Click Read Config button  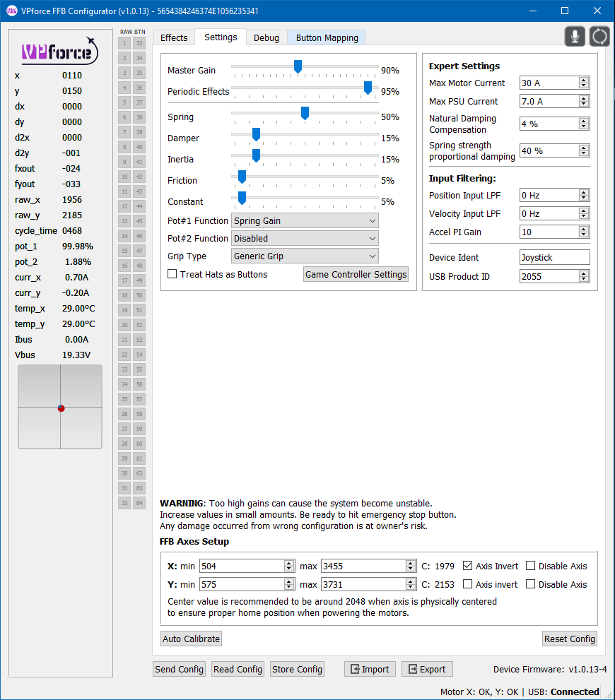point(238,669)
